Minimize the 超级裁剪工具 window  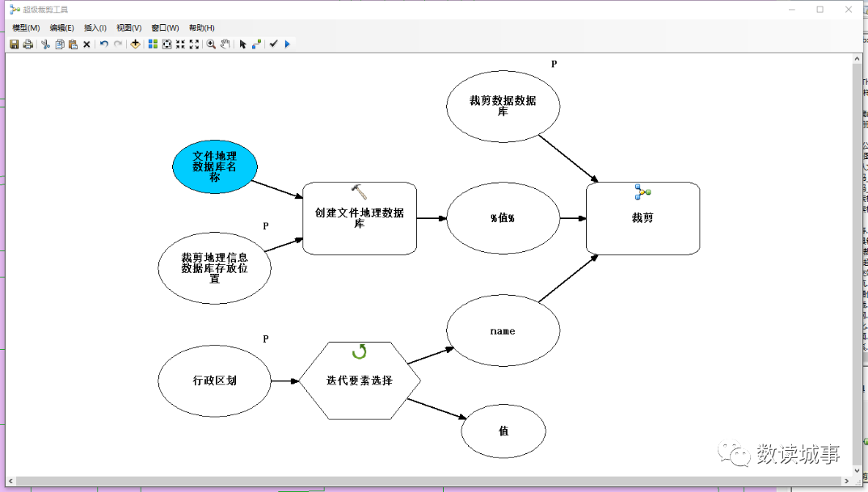(792, 10)
